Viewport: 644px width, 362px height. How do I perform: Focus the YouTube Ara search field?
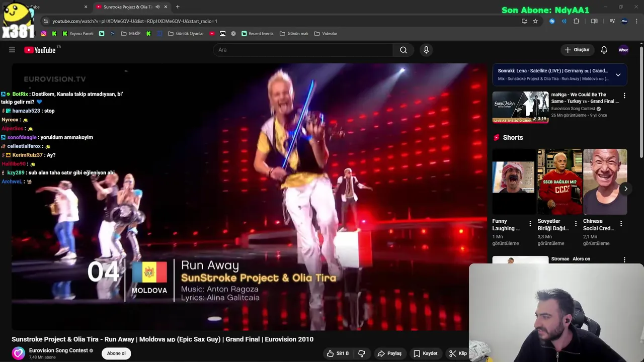(303, 50)
